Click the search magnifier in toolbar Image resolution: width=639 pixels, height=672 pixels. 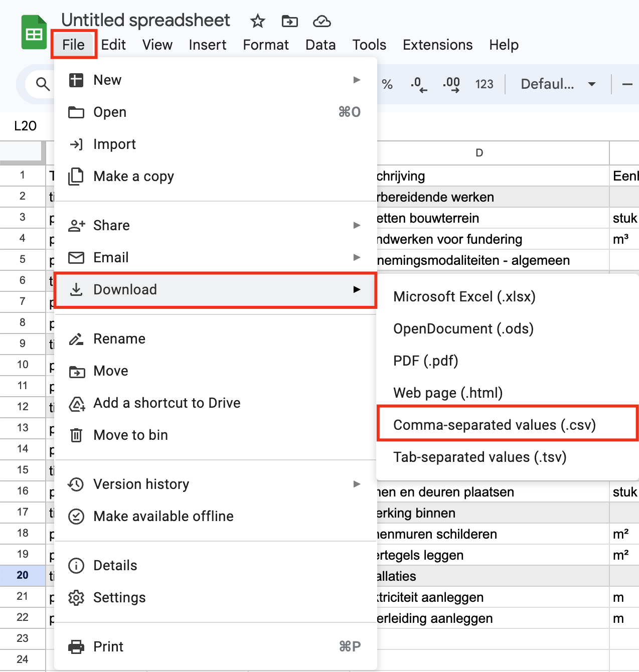click(43, 84)
